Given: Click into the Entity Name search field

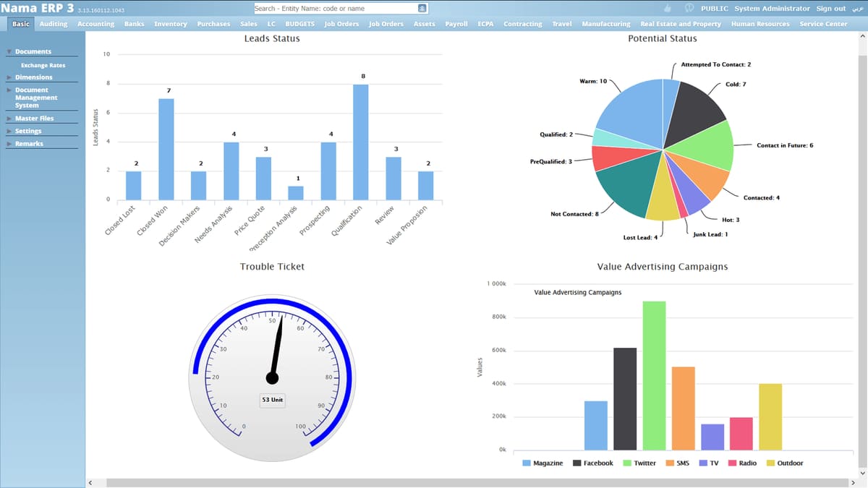Looking at the screenshot, I should (336, 9).
